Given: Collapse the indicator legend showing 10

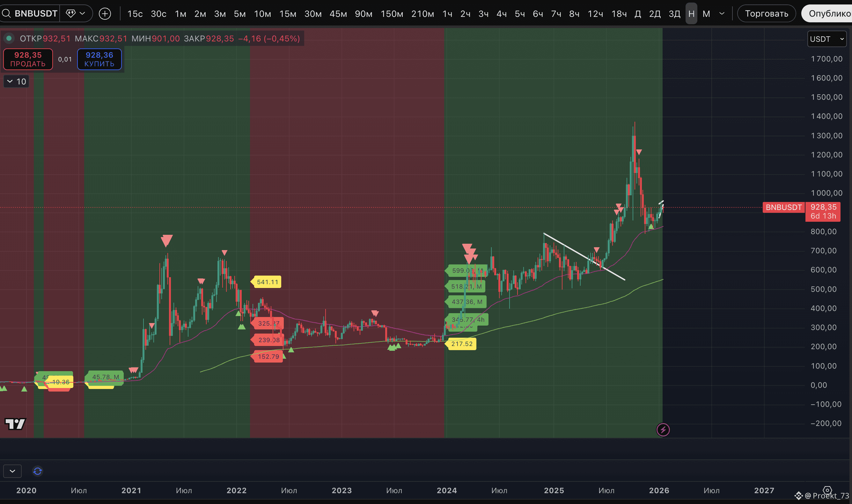Looking at the screenshot, I should (16, 82).
